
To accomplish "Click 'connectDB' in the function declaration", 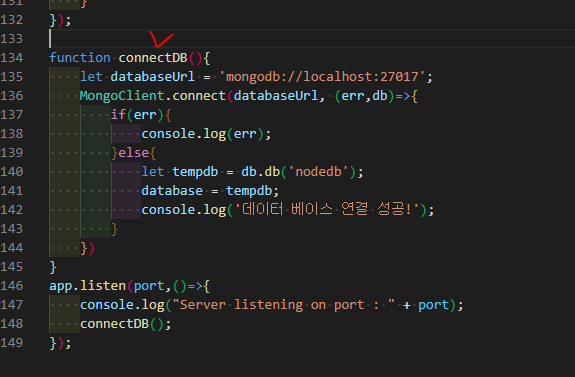I will tap(153, 58).
